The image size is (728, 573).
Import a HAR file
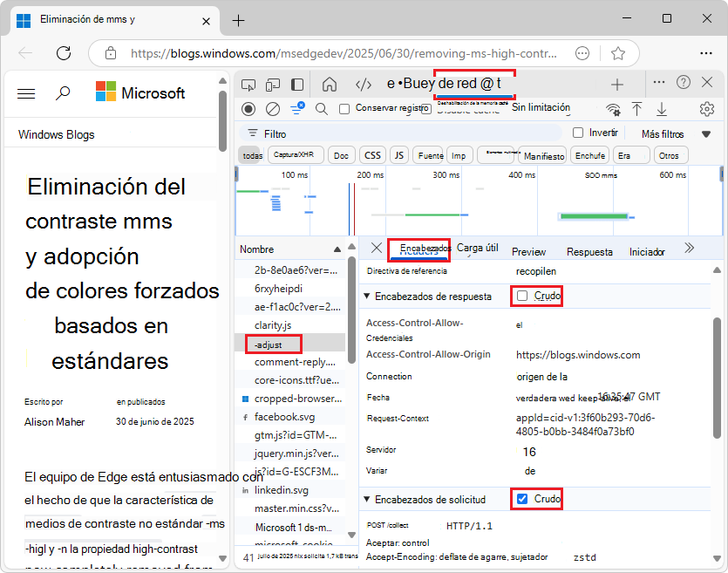pyautogui.click(x=639, y=110)
